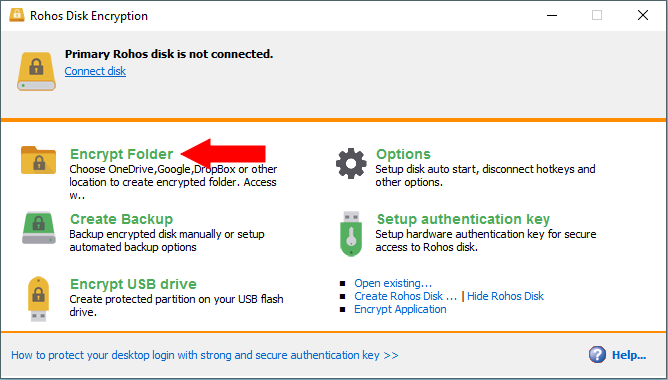Click the green USB authentication key icon
The image size is (668, 380).
[x=351, y=233]
